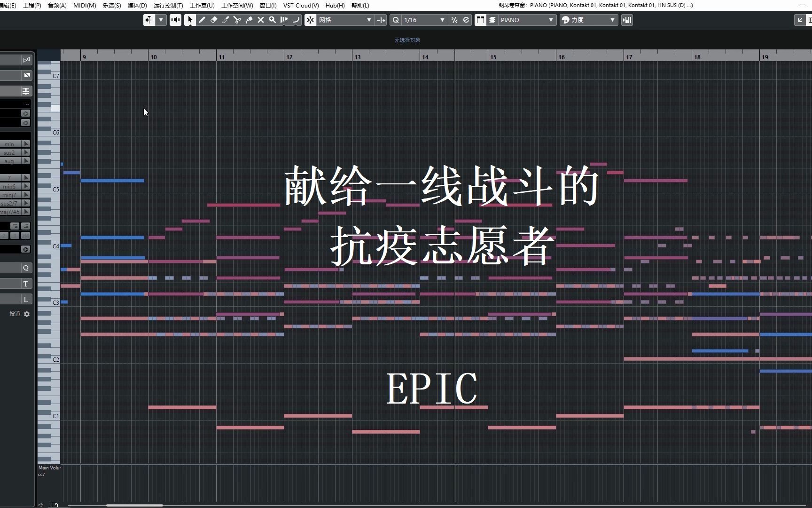Open the 网格 snap type dropdown

click(345, 20)
